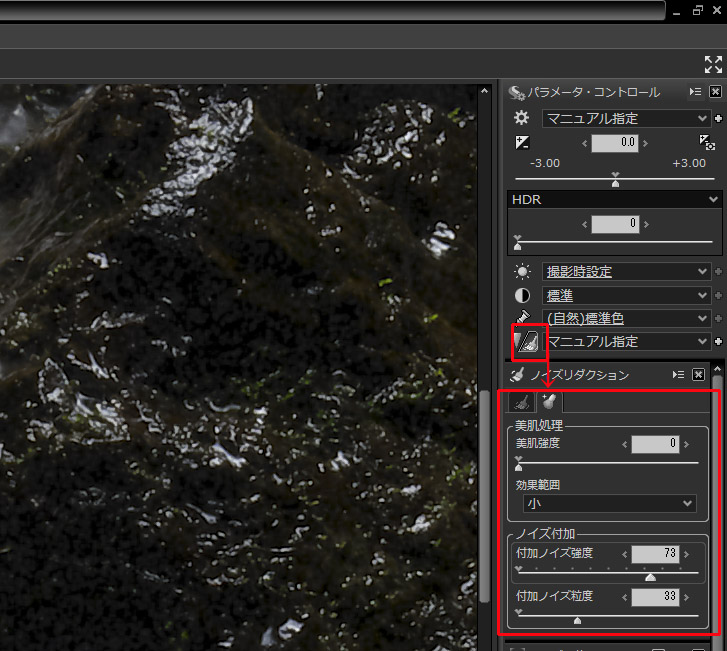The image size is (727, 651).
Task: Increase the HDR value with the right arrow
Action: (x=646, y=224)
